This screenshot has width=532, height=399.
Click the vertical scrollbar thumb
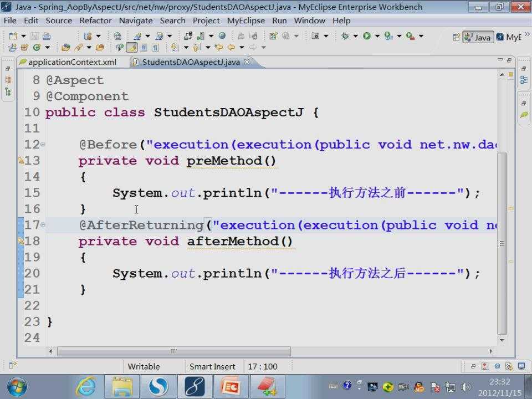[x=502, y=243]
